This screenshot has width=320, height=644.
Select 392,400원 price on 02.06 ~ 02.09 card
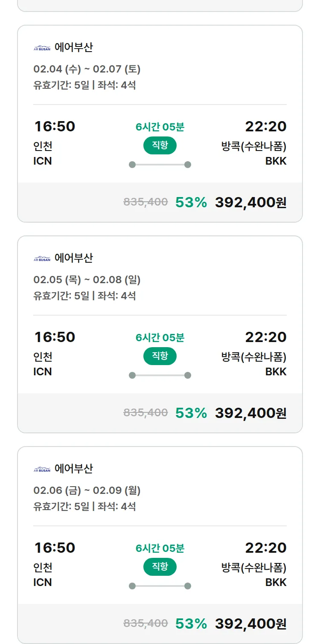click(250, 624)
